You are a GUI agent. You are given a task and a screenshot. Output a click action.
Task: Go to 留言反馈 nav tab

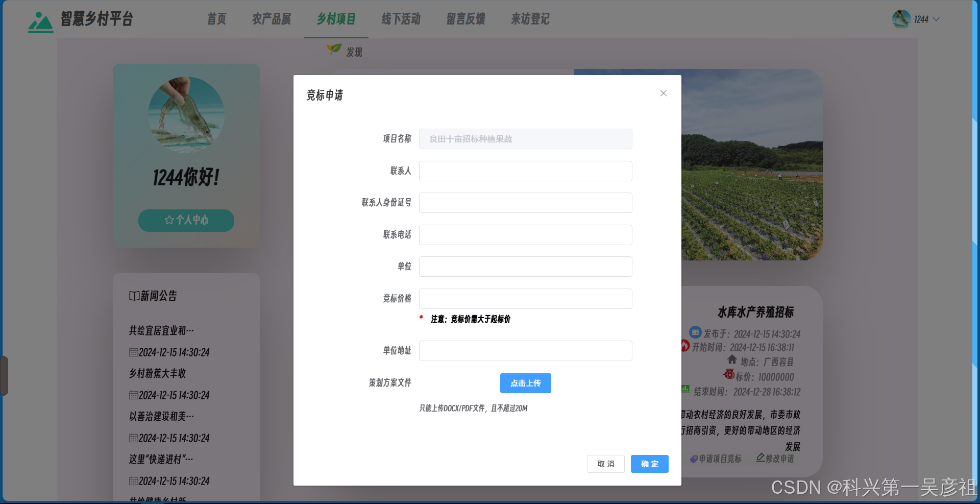tap(465, 19)
